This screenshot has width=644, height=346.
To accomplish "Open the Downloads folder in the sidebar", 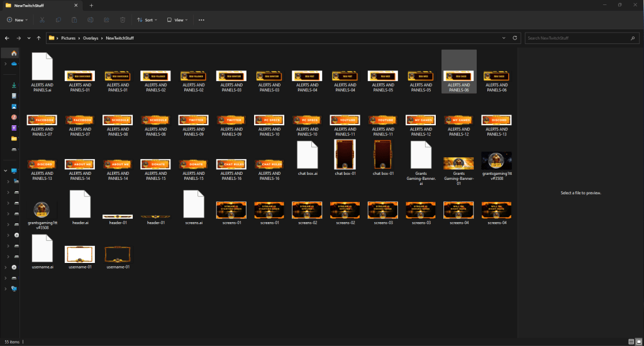I will 14,84.
